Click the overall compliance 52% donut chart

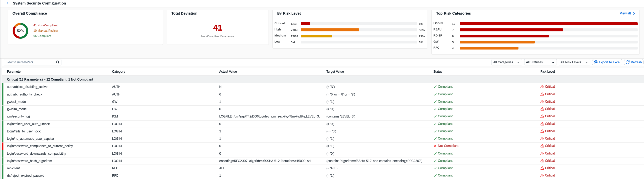coord(20,31)
